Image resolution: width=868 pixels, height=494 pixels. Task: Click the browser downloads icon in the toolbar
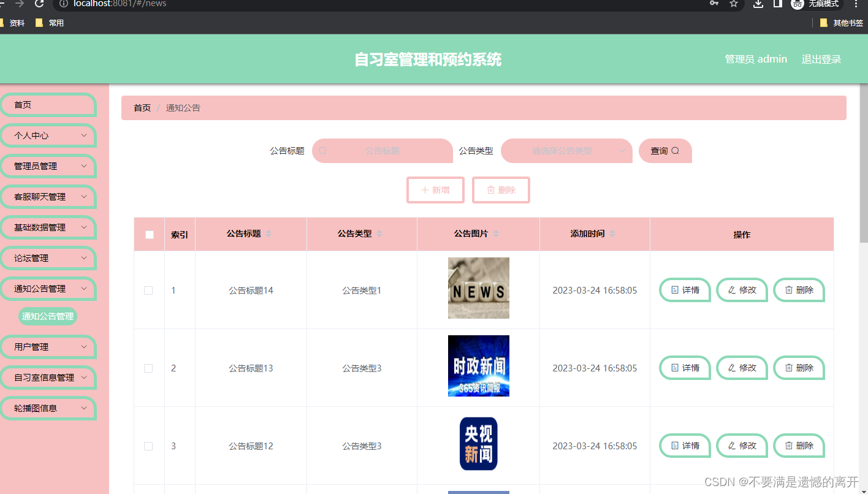click(757, 4)
